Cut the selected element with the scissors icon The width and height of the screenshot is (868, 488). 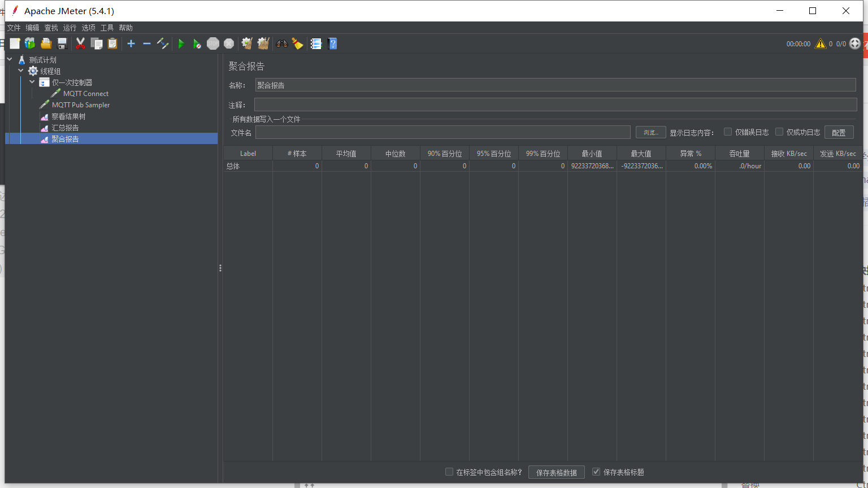click(81, 43)
